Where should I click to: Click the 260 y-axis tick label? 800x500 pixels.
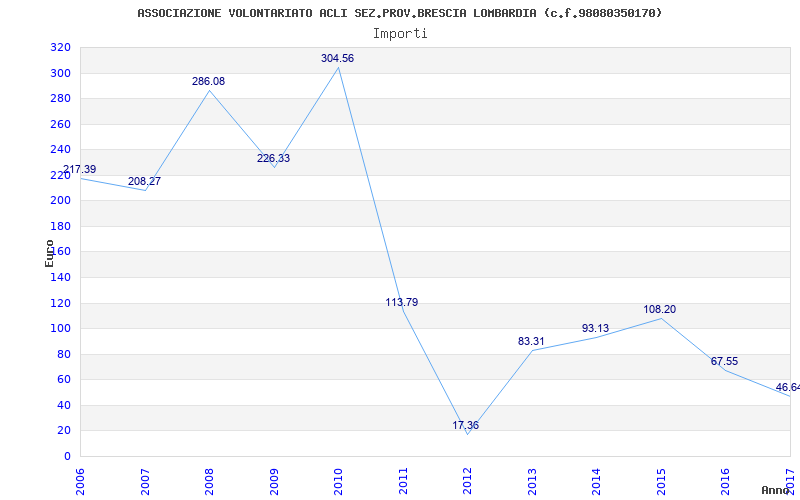pos(60,124)
